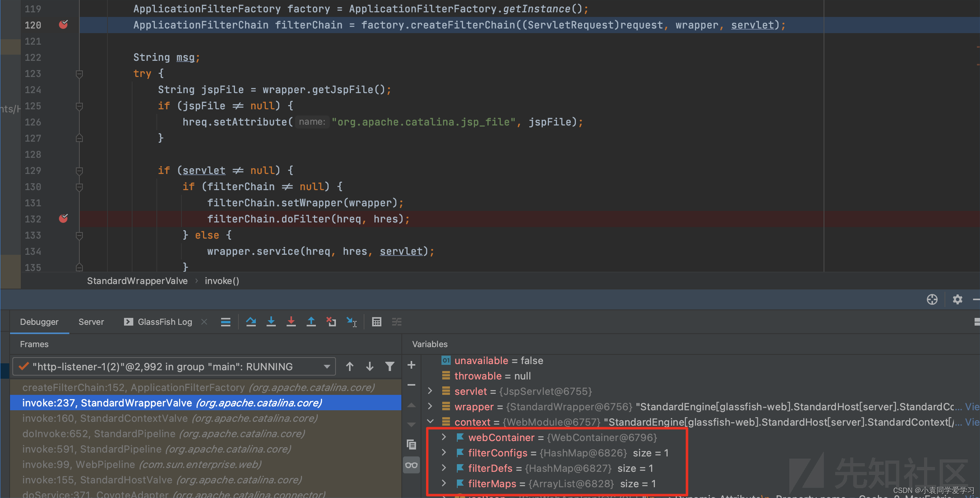Viewport: 980px width, 498px height.
Task: Select invoke:99 WebPipeline frame
Action: 206,465
